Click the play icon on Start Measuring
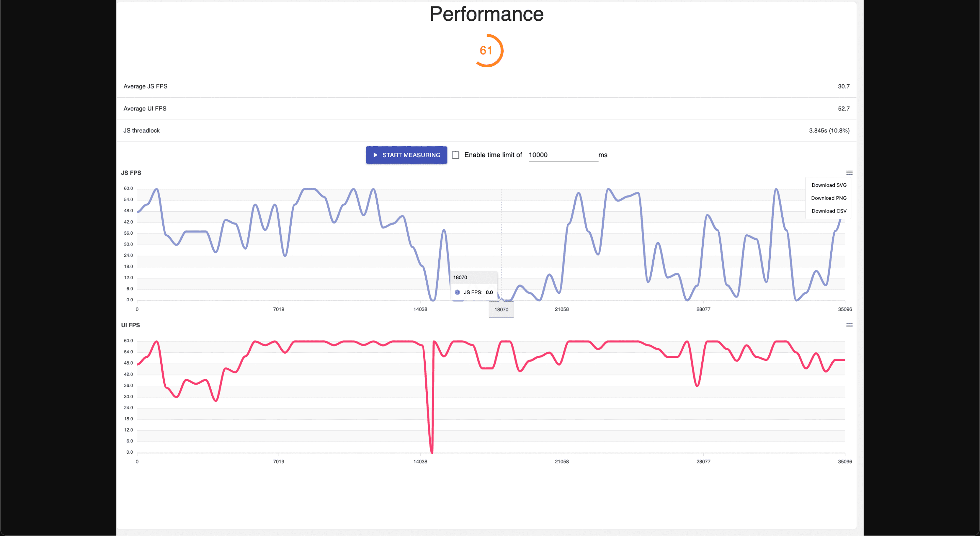 375,155
